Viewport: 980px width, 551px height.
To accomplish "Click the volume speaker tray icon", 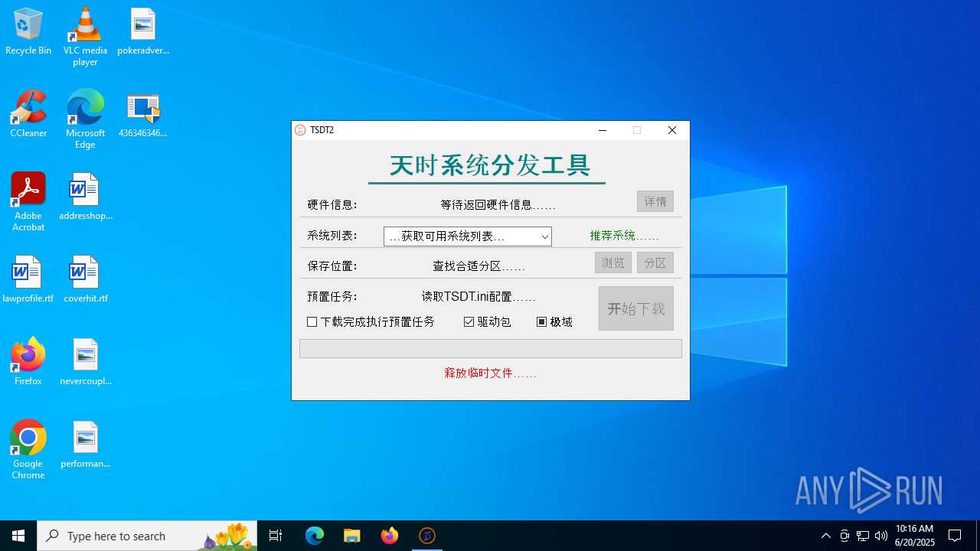I will 881,536.
